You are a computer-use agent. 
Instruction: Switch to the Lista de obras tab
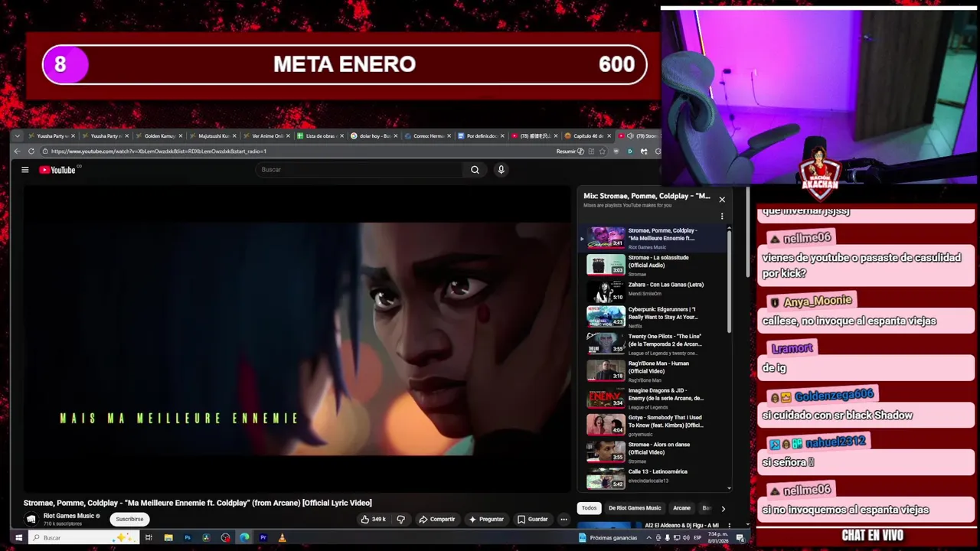(x=320, y=136)
